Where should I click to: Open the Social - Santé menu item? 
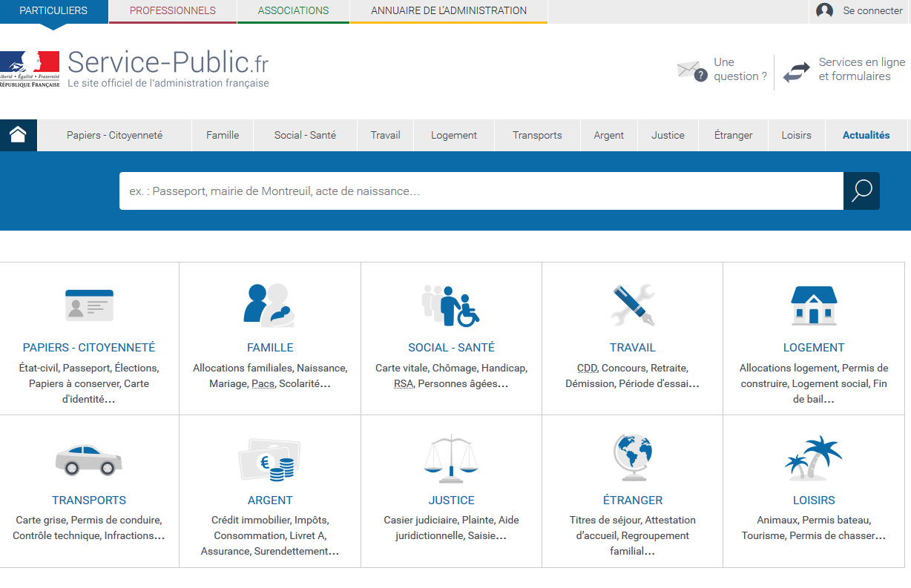pos(305,135)
